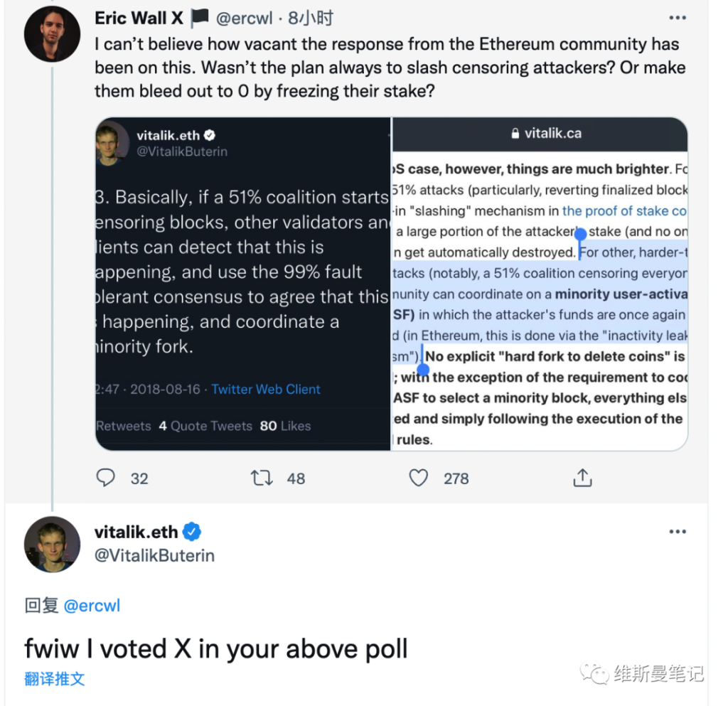Open more options on Eric Wall's tweet
This screenshot has height=706, width=728.
coord(678,18)
